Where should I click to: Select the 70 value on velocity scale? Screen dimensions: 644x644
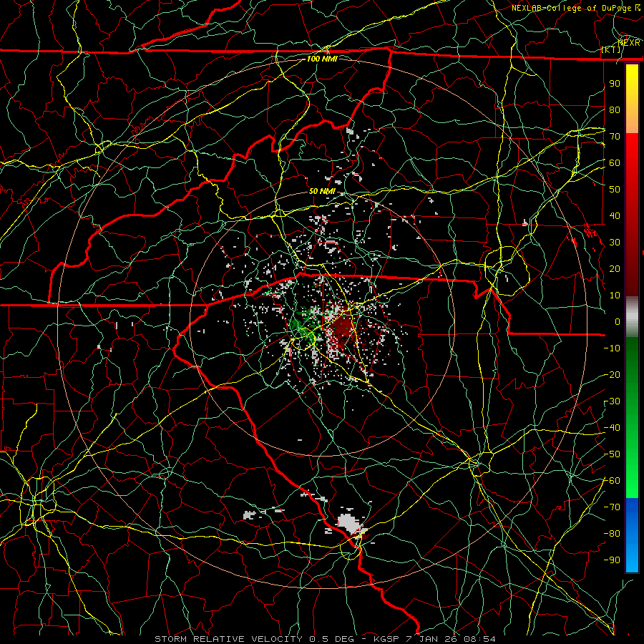point(615,137)
